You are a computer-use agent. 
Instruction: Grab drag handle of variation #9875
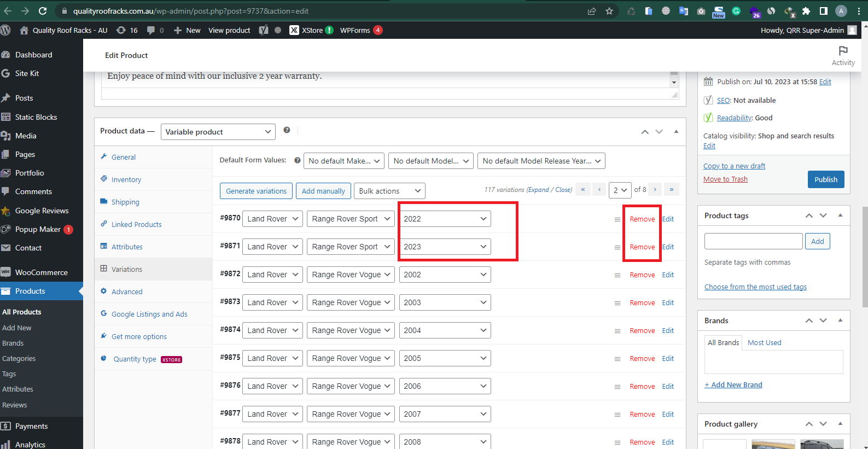pyautogui.click(x=617, y=359)
